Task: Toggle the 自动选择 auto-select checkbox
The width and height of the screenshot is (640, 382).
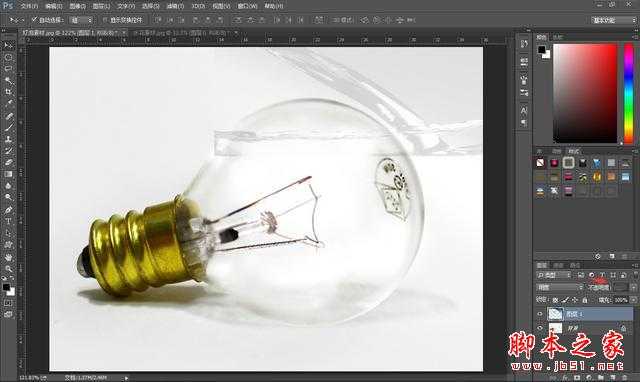Action: pos(34,19)
